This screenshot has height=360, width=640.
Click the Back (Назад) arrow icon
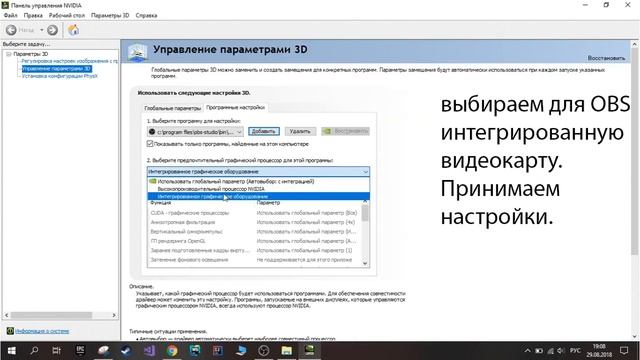coord(11,30)
